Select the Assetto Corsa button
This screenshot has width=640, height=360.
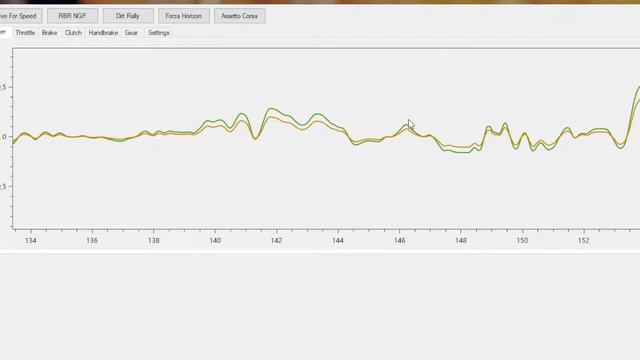point(240,16)
